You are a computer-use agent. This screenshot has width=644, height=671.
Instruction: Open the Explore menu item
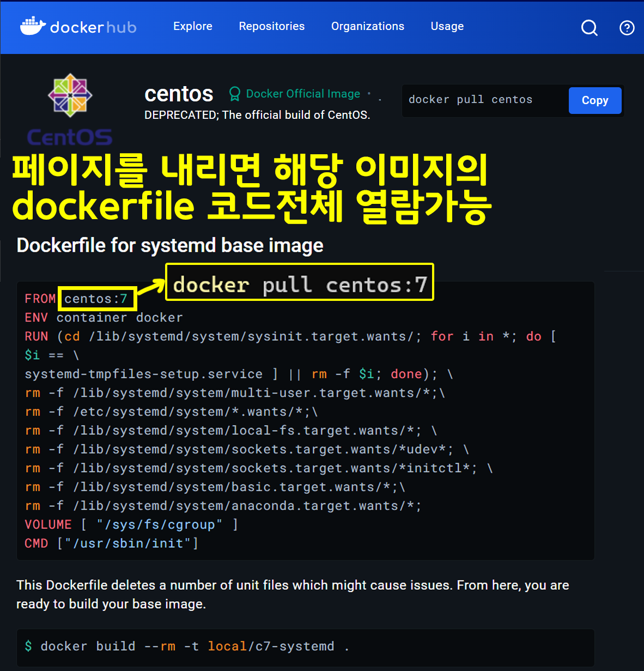[193, 26]
